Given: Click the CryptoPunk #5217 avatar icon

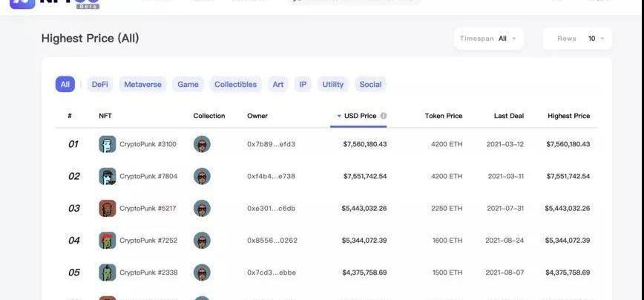Looking at the screenshot, I should [108, 208].
